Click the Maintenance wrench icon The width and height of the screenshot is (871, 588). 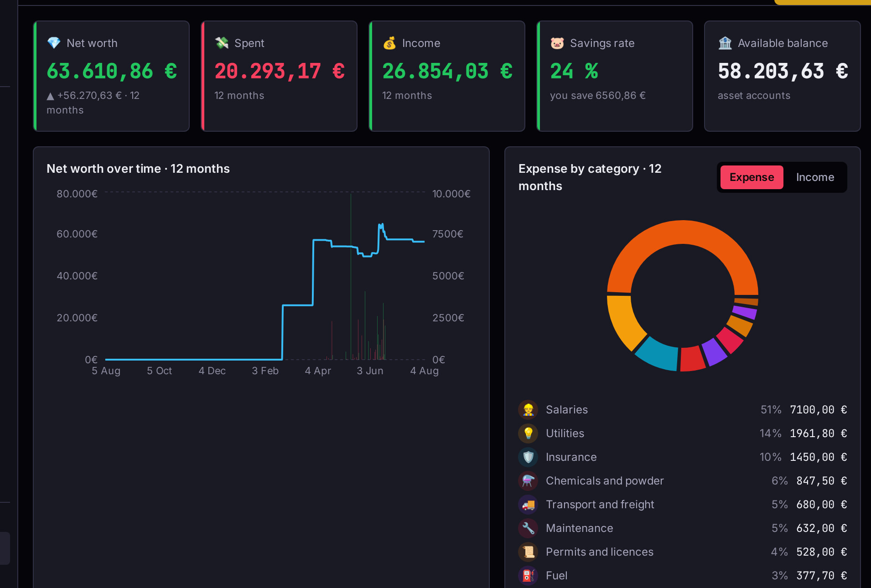point(528,528)
